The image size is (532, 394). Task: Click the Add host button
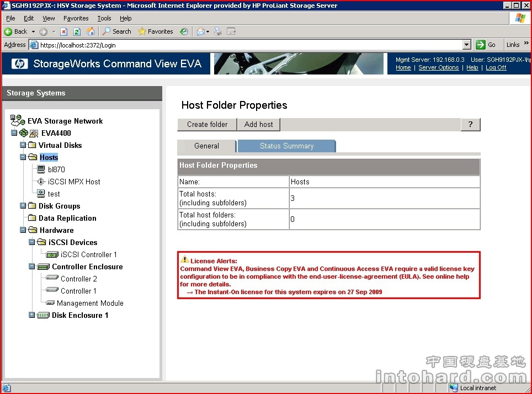click(258, 125)
